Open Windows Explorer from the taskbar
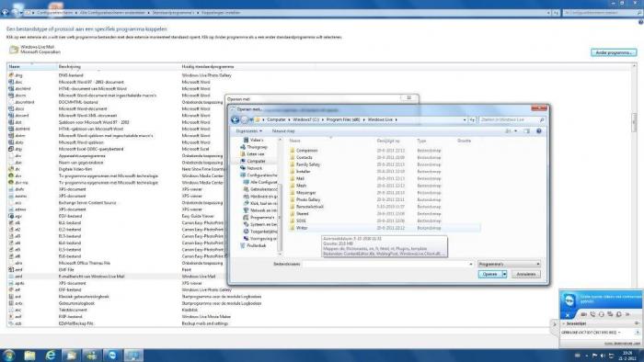 coord(29,355)
